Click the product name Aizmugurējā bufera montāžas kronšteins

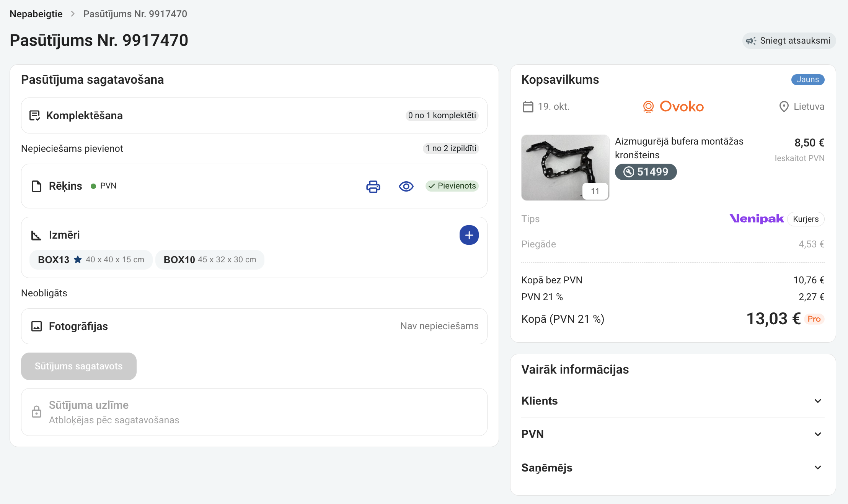tap(679, 148)
